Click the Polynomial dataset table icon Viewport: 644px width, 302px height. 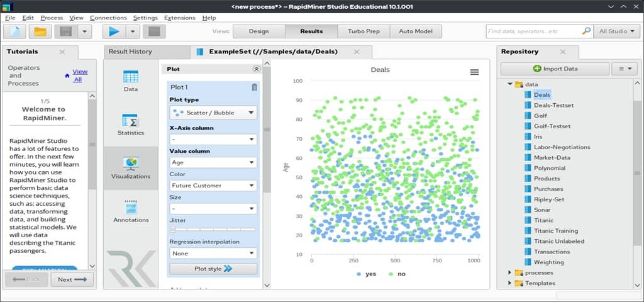point(528,168)
